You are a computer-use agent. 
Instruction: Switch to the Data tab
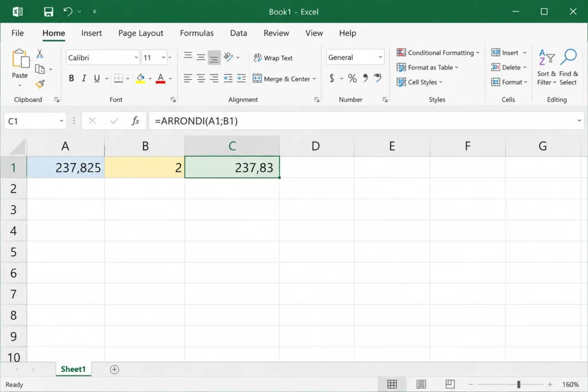point(238,33)
